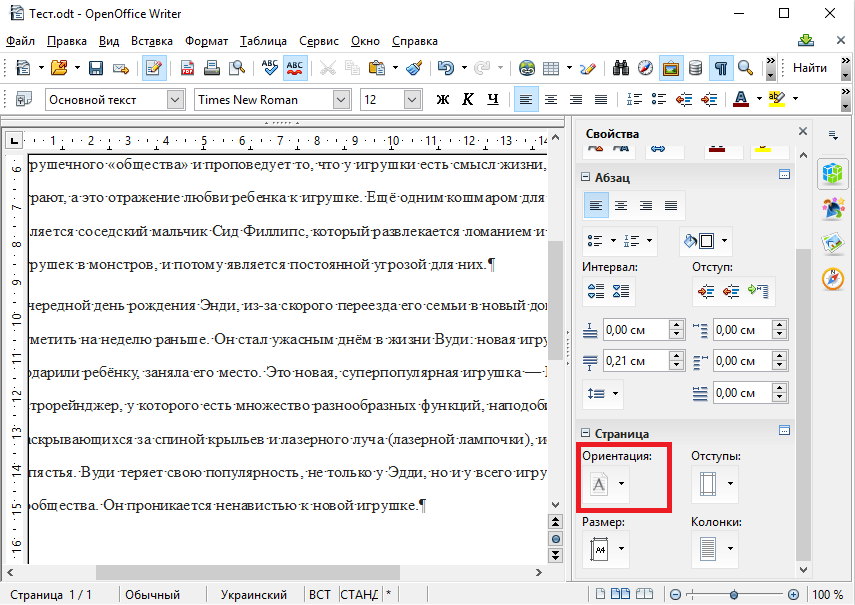855x605 pixels.
Task: Click the Найти button
Action: 810,68
